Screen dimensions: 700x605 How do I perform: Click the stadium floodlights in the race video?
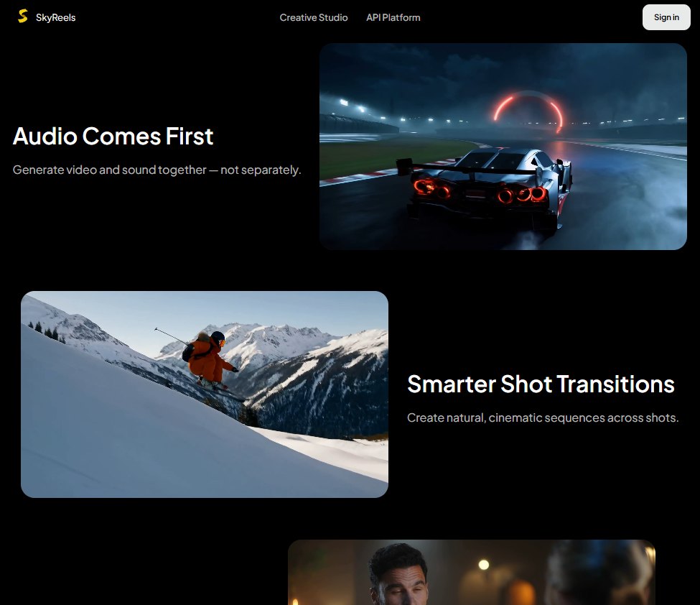[353, 106]
